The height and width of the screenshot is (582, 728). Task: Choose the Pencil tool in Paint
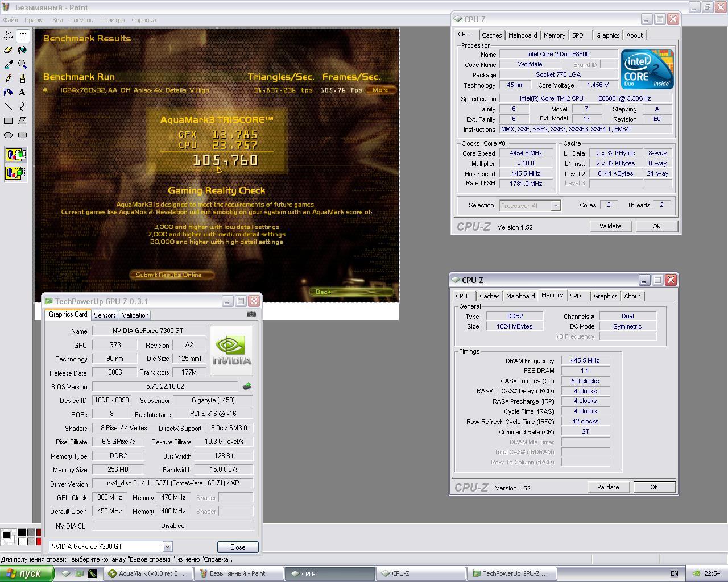9,78
